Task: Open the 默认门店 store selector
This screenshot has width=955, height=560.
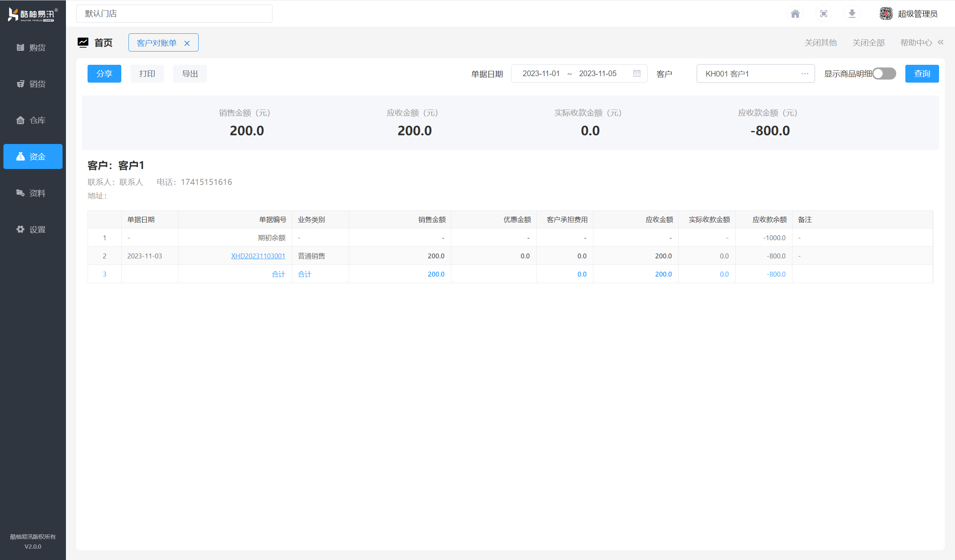Action: [174, 14]
